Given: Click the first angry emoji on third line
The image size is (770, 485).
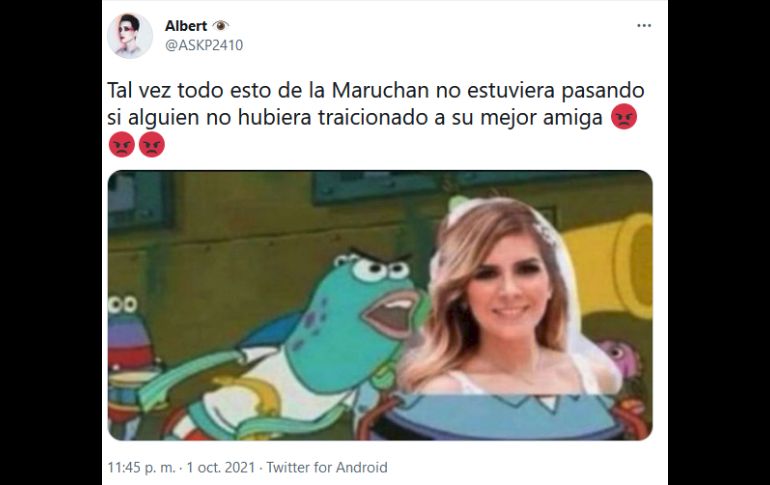Looking at the screenshot, I should [121, 145].
